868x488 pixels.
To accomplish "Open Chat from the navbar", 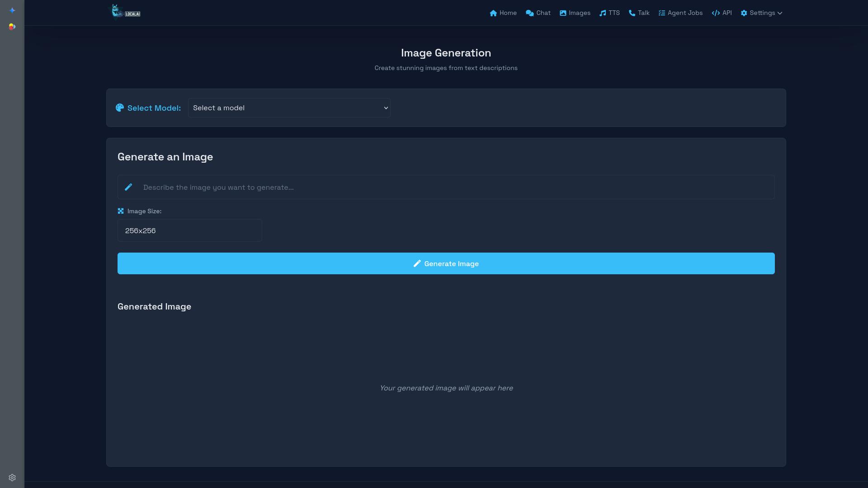I will point(538,13).
